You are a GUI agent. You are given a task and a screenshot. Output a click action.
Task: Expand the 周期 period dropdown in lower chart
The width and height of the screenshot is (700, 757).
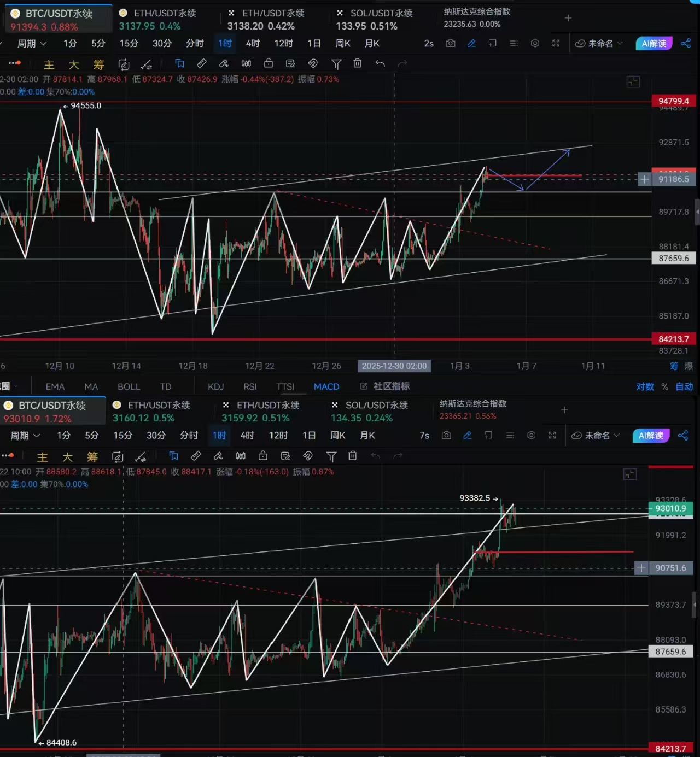tap(25, 435)
